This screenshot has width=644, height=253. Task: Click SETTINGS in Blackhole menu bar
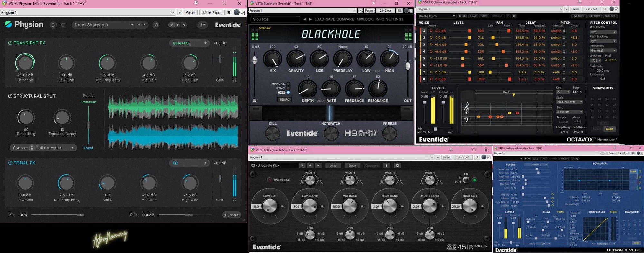click(x=394, y=19)
